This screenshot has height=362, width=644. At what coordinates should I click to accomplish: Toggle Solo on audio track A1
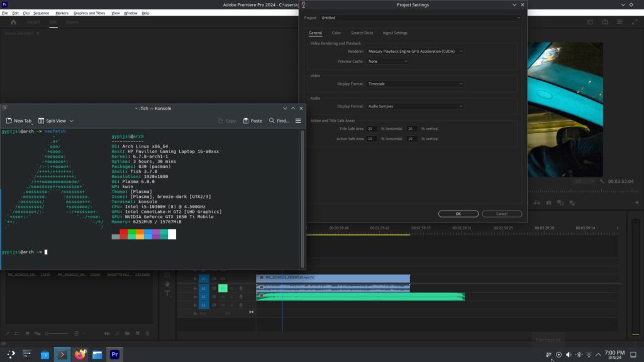[232, 288]
